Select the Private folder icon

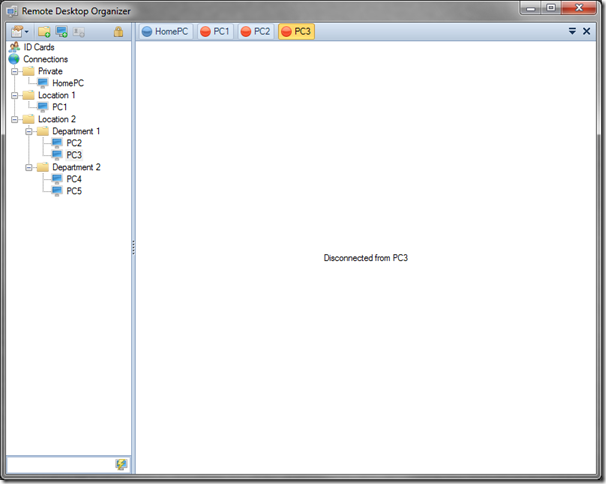click(x=29, y=71)
